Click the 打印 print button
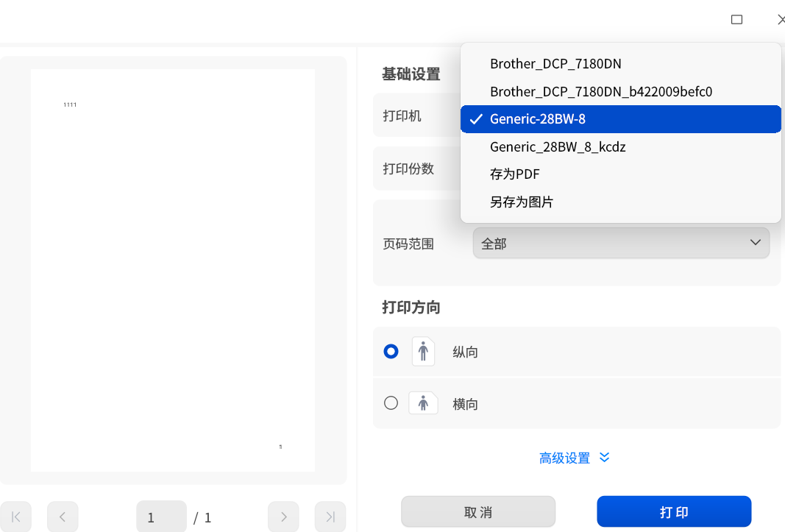The height and width of the screenshot is (532, 785). coord(674,512)
